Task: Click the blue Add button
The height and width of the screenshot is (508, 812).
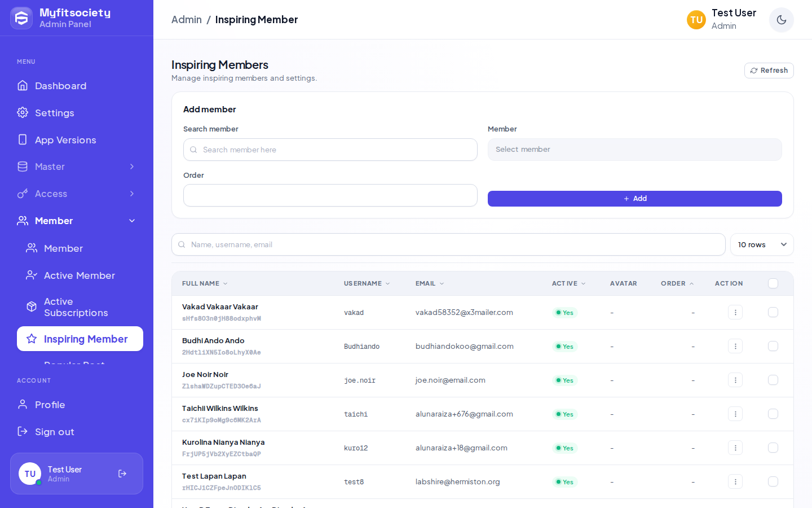Action: coord(634,199)
